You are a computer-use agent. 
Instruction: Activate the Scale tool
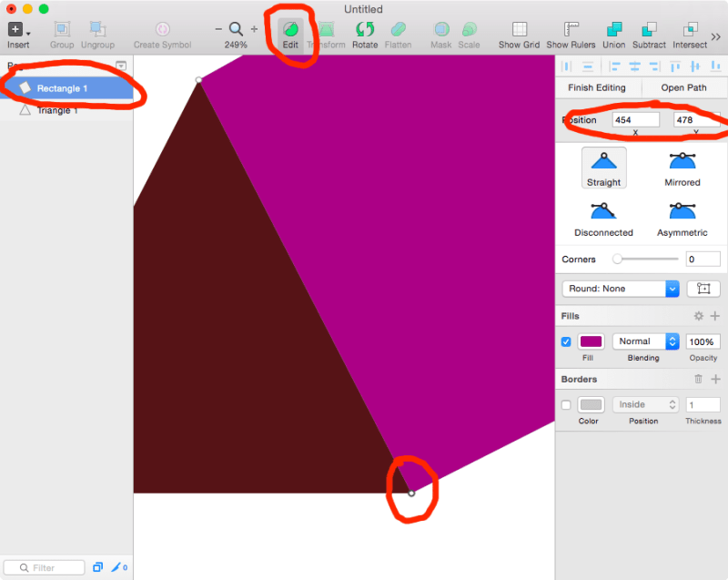coord(470,28)
